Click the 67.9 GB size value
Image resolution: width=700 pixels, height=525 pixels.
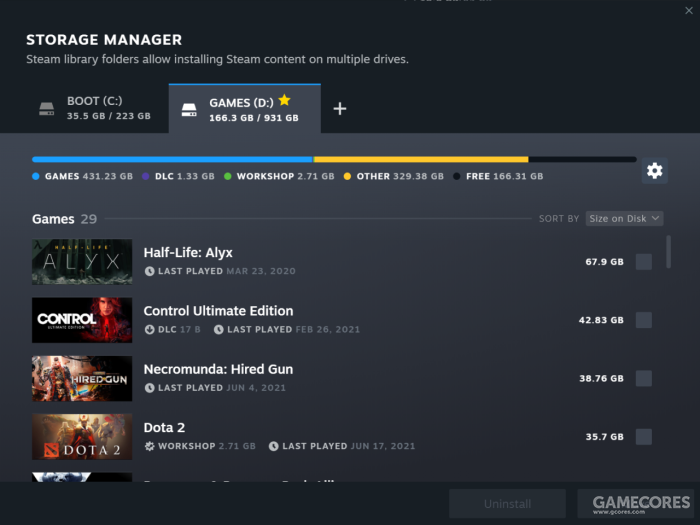click(x=604, y=262)
